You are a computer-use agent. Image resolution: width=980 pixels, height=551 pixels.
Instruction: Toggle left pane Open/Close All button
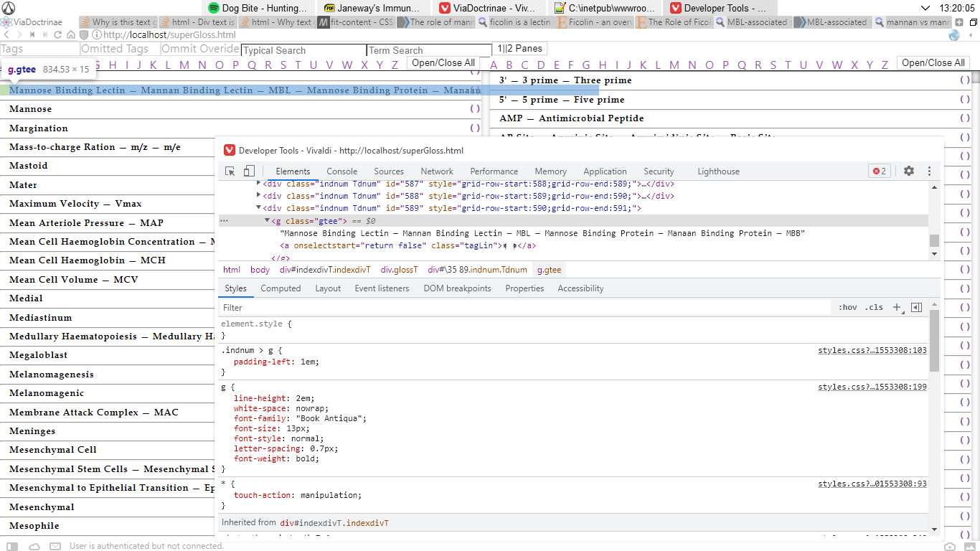443,62
